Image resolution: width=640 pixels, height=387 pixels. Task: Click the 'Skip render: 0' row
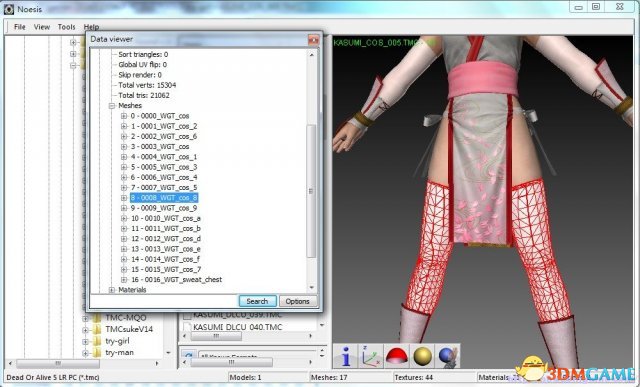(x=140, y=75)
